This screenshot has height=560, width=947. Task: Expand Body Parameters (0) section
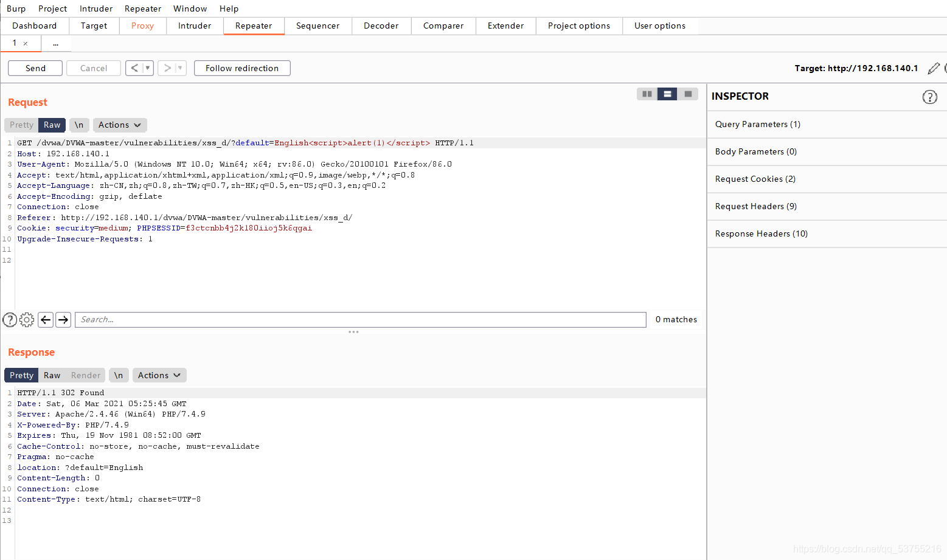(827, 151)
